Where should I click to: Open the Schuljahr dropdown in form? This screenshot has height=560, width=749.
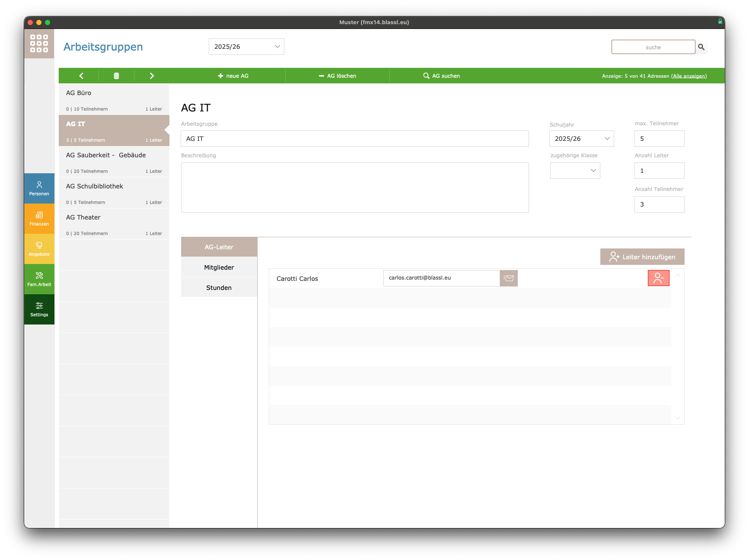tap(581, 139)
